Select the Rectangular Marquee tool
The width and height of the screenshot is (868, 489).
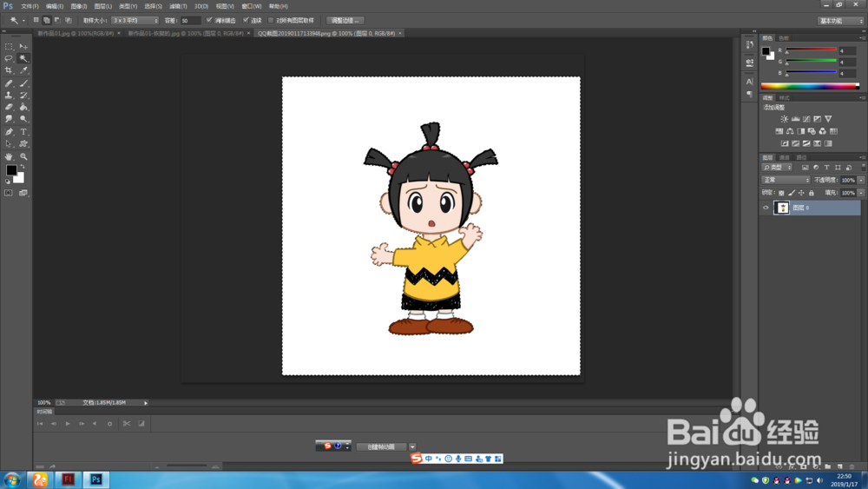(x=9, y=46)
